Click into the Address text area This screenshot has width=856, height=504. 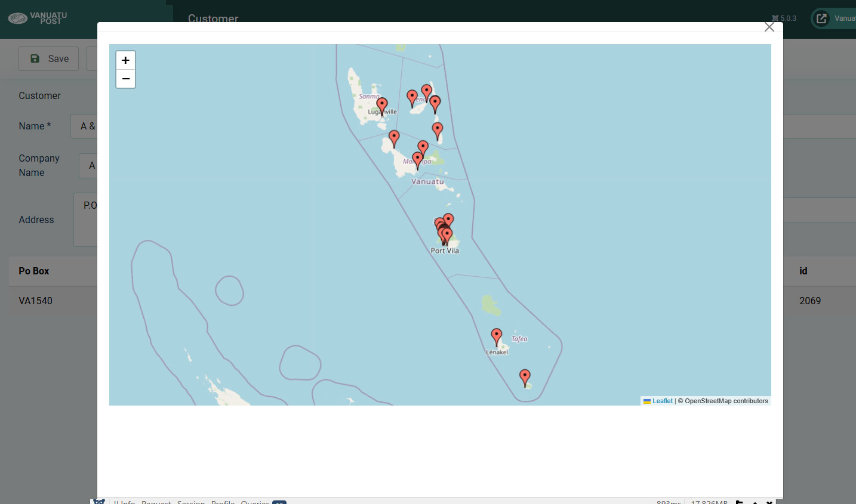[85, 219]
